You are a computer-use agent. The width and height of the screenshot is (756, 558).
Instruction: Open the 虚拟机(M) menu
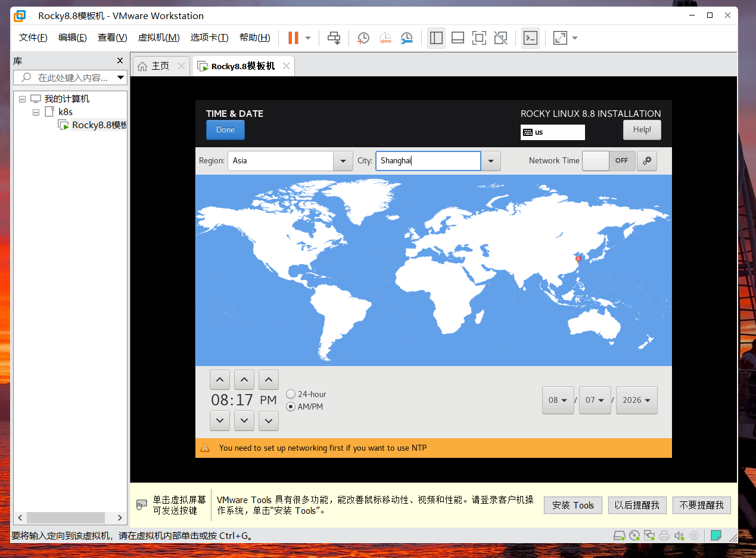[158, 38]
